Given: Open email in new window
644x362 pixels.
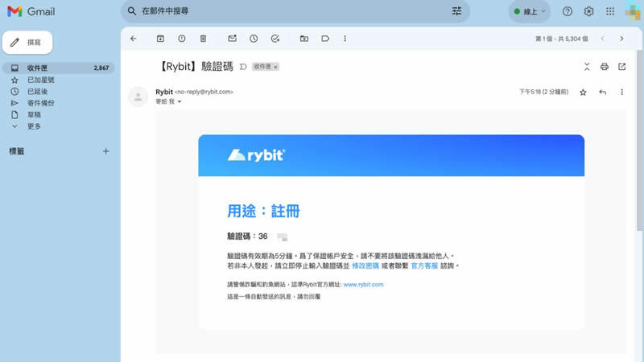Looking at the screenshot, I should (x=621, y=67).
